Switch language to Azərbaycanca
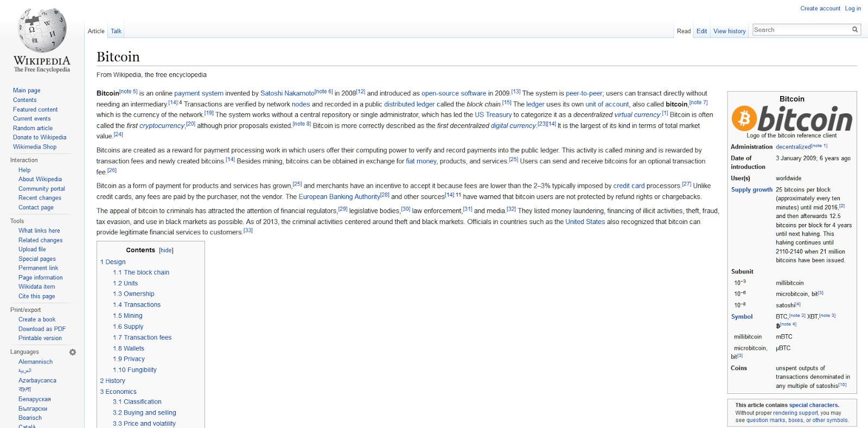Image resolution: width=868 pixels, height=428 pixels. [37, 381]
